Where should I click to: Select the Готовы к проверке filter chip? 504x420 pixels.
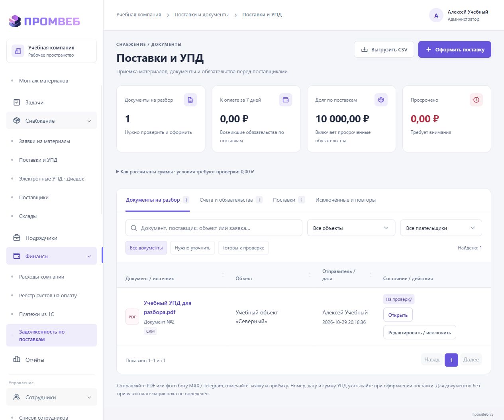click(x=243, y=248)
